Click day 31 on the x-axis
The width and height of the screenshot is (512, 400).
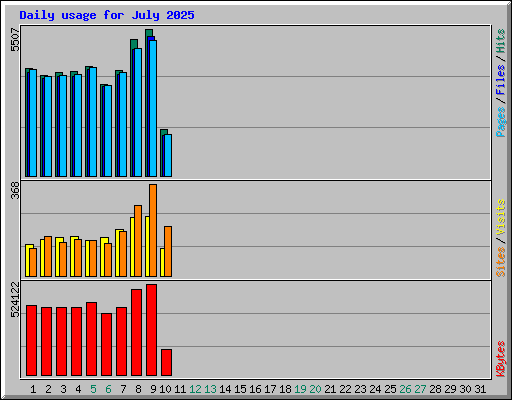coord(480,389)
